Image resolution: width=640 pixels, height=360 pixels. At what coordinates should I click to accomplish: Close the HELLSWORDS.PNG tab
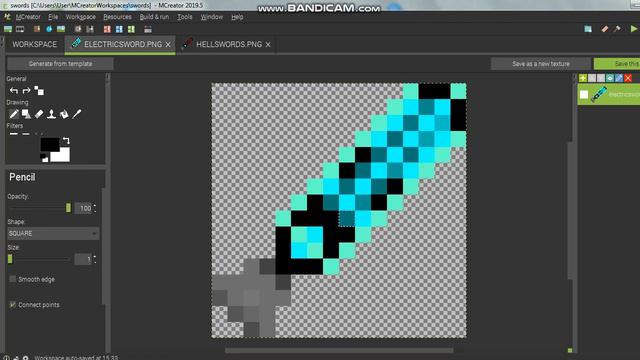(268, 44)
